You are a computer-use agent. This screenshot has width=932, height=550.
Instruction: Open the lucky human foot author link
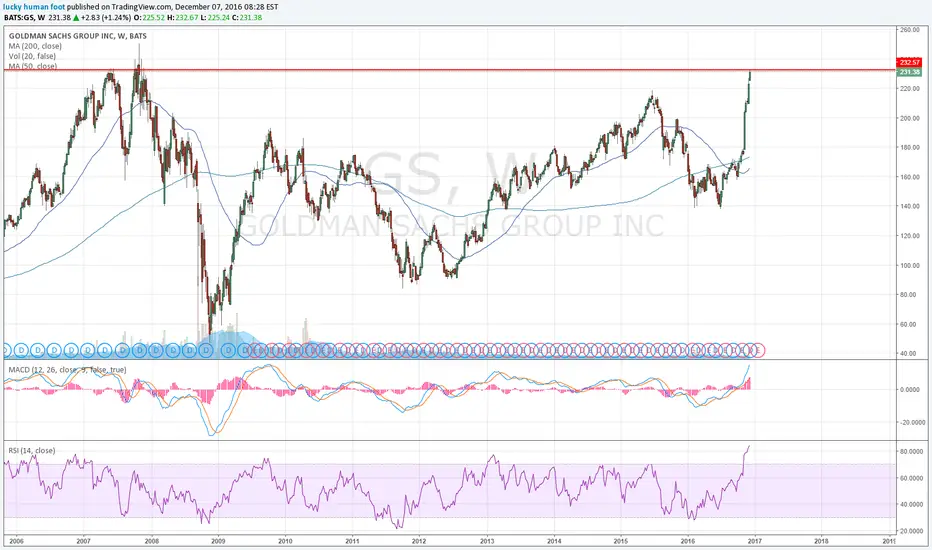[x=34, y=7]
